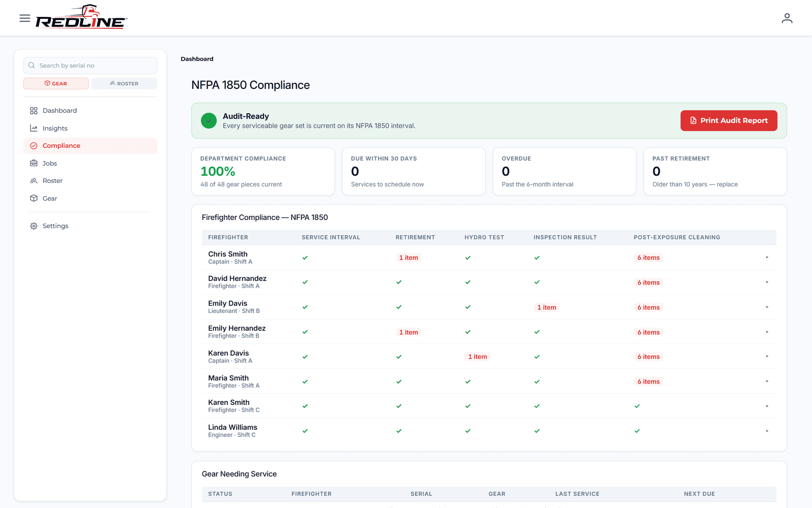Click the search magnifier icon

[31, 66]
